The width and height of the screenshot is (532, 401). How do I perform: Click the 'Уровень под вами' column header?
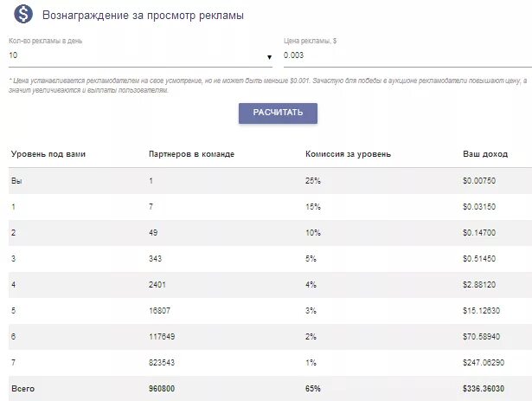[x=48, y=154]
